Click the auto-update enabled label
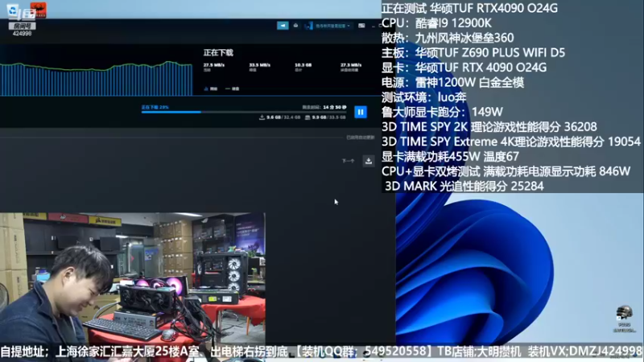The width and height of the screenshot is (644, 362). (x=360, y=138)
